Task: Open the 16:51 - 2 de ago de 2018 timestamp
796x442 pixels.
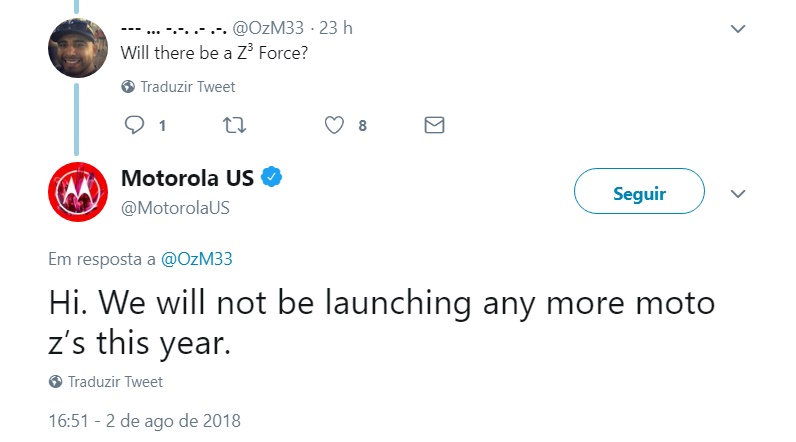Action: pos(145,421)
